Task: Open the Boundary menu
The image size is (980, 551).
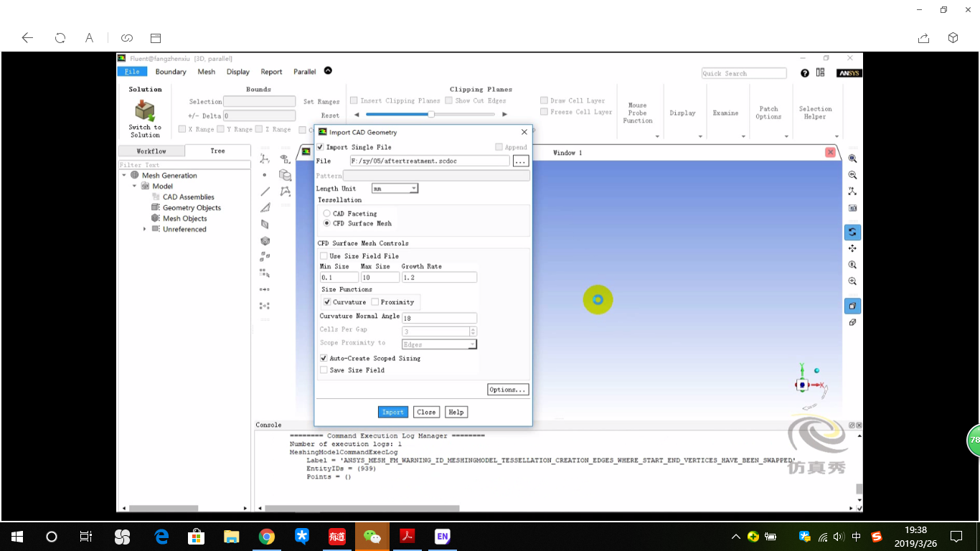Action: click(x=171, y=72)
